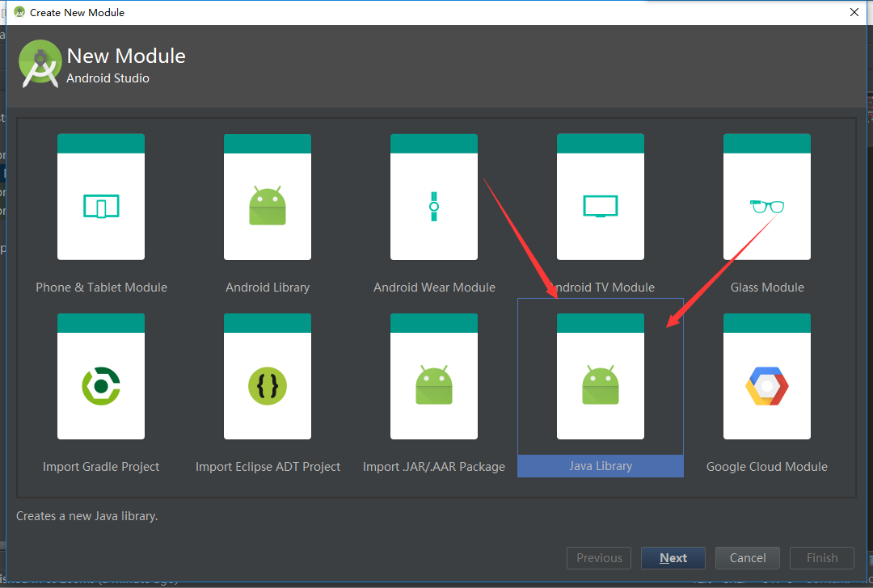Choose the Android Library module icon
This screenshot has height=588, width=873.
(268, 196)
